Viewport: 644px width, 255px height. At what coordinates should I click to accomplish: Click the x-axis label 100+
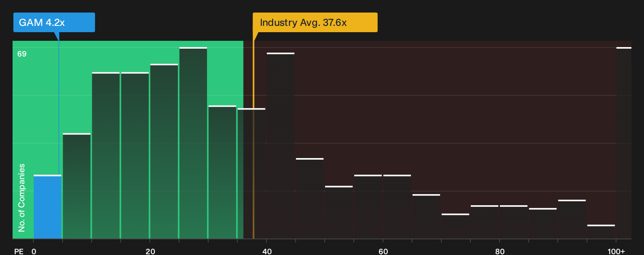tap(616, 251)
